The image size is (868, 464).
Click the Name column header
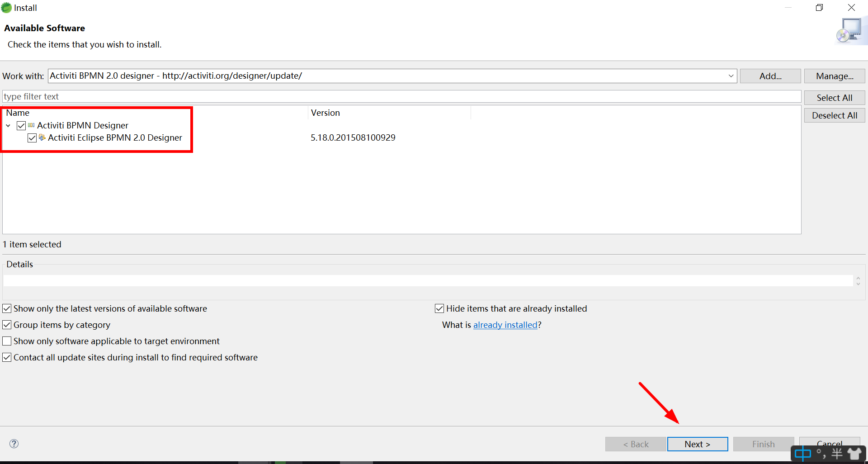click(x=156, y=113)
